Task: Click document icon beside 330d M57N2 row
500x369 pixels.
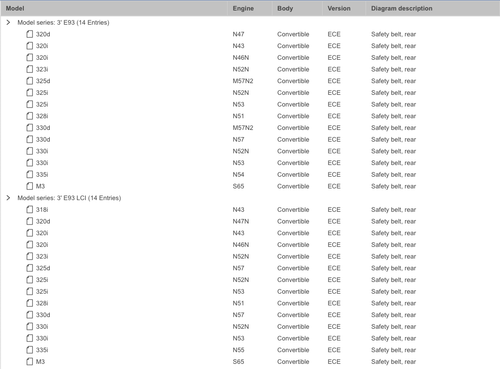Action: click(x=30, y=128)
